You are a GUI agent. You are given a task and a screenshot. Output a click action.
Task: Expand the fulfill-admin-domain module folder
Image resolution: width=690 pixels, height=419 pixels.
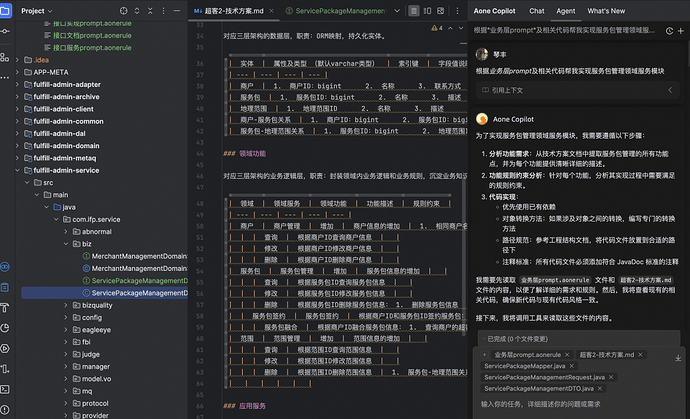[17, 146]
